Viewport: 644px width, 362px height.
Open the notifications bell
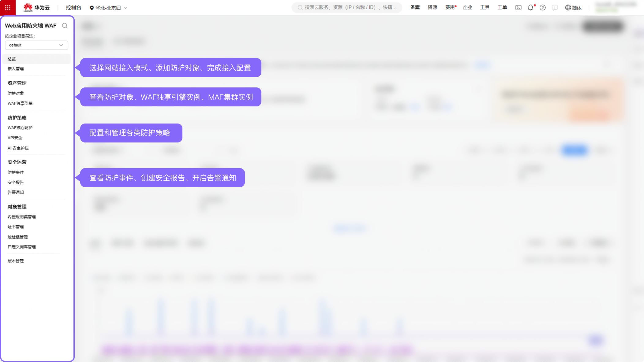click(x=531, y=8)
